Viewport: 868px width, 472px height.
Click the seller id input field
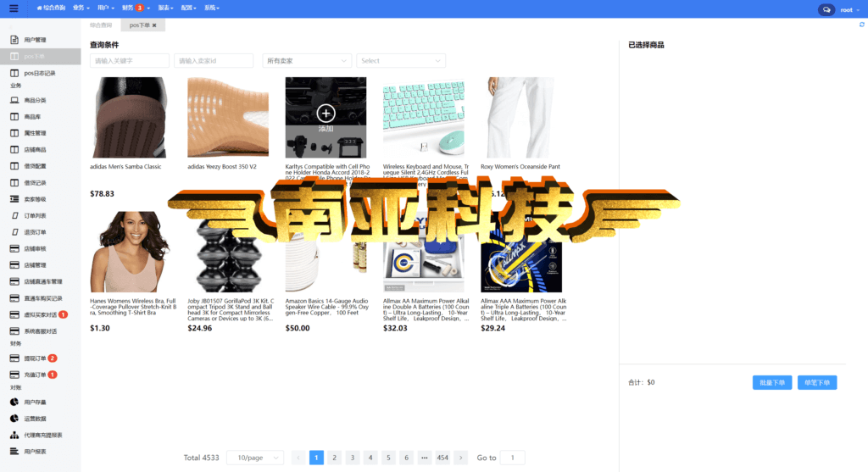click(x=214, y=61)
